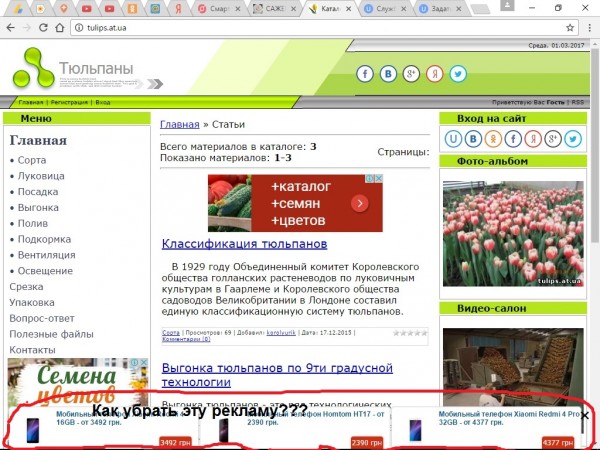Click Главная breadcrumb link
The width and height of the screenshot is (600, 450).
click(179, 124)
